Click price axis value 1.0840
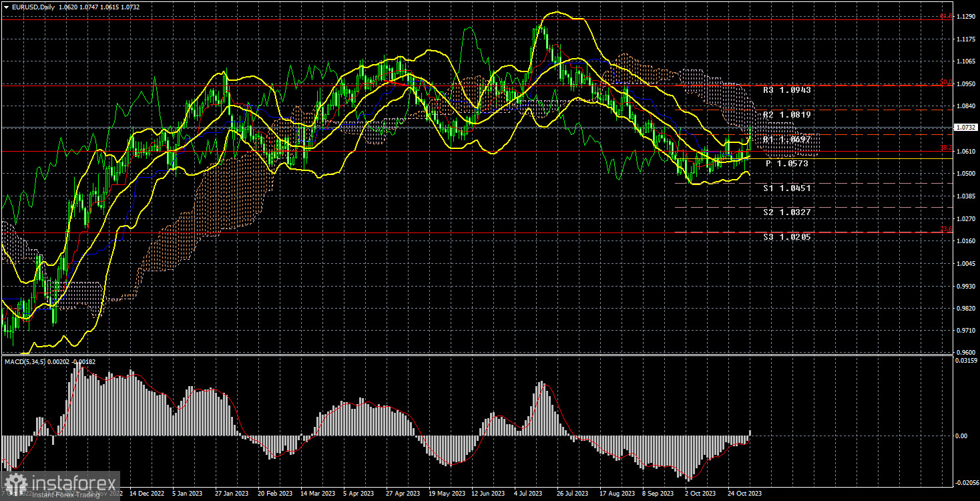Image resolution: width=980 pixels, height=501 pixels. pyautogui.click(x=965, y=106)
